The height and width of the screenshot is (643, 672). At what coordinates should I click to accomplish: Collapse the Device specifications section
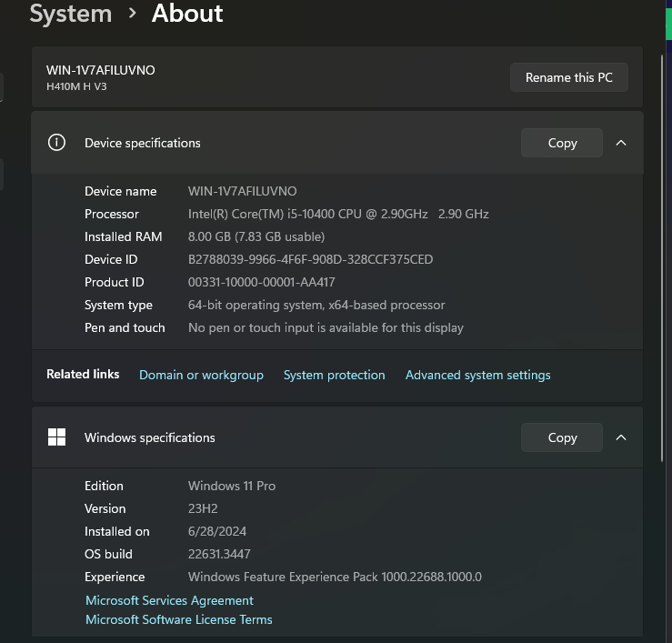point(621,143)
